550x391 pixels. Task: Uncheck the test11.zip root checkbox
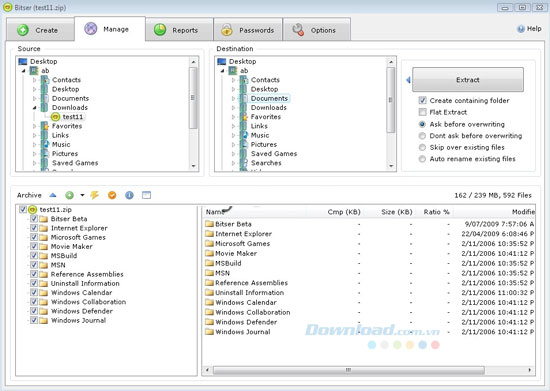tap(23, 209)
